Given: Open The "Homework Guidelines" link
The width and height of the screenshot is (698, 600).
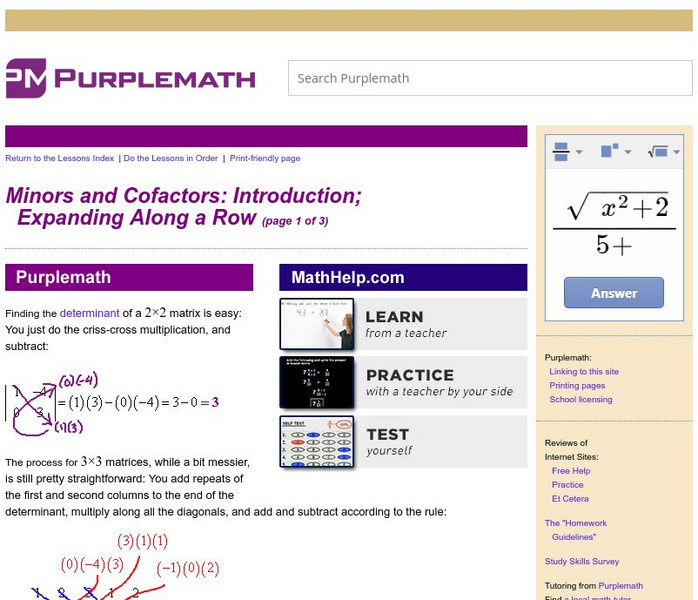Looking at the screenshot, I should (x=576, y=530).
